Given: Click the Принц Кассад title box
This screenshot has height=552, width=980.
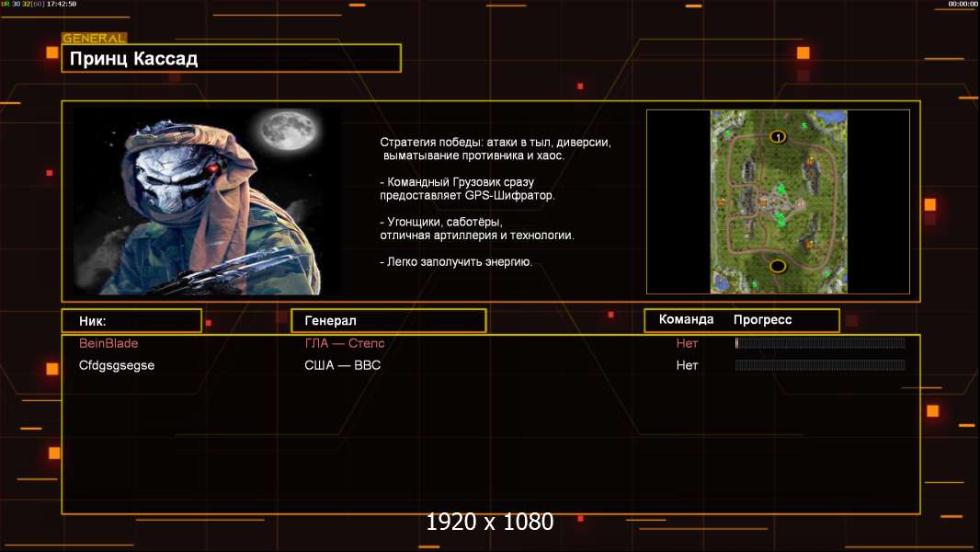Looking at the screenshot, I should (x=232, y=58).
